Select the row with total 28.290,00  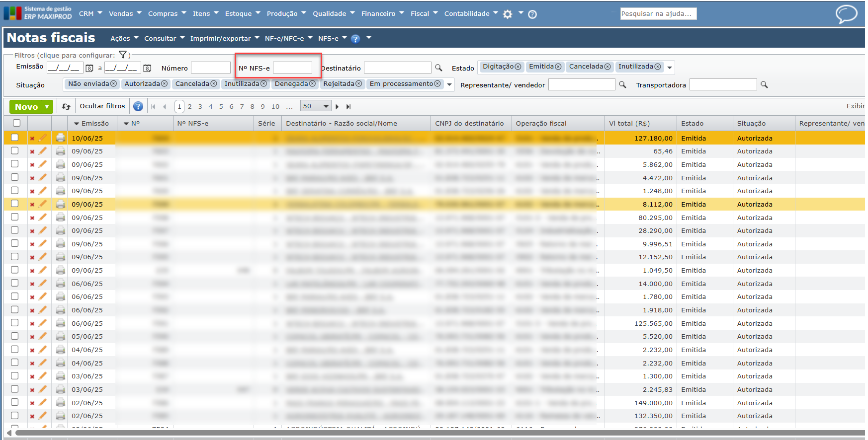[x=15, y=230]
